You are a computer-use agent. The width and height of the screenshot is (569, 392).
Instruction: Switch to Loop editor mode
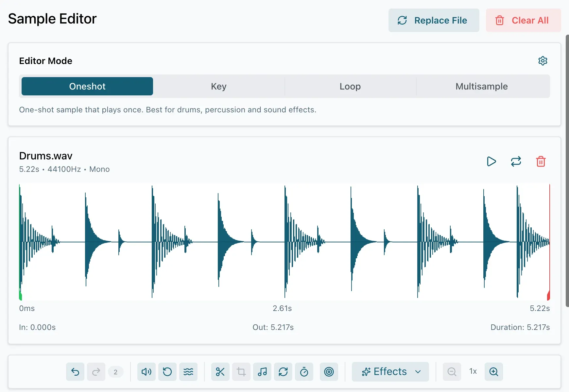350,86
